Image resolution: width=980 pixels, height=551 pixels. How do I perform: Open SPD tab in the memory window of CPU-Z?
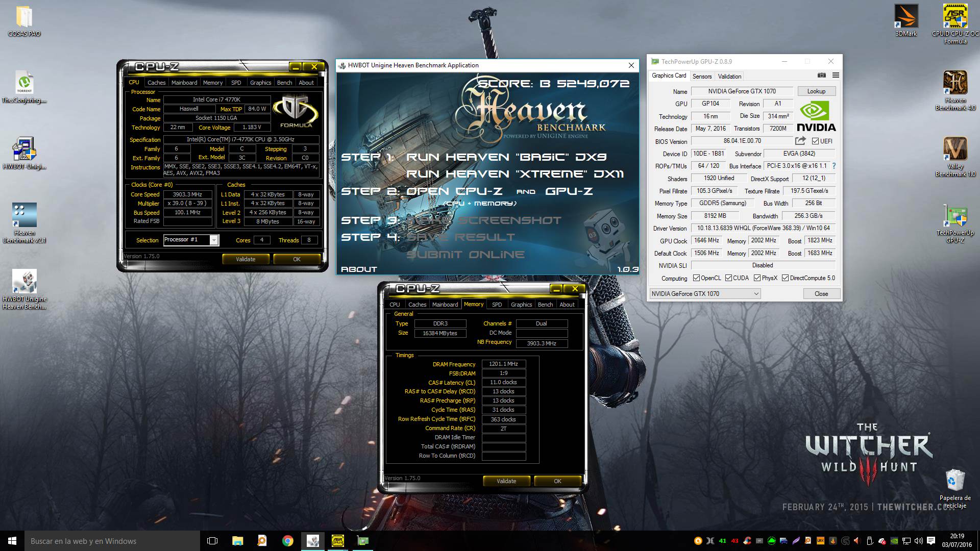pos(497,304)
